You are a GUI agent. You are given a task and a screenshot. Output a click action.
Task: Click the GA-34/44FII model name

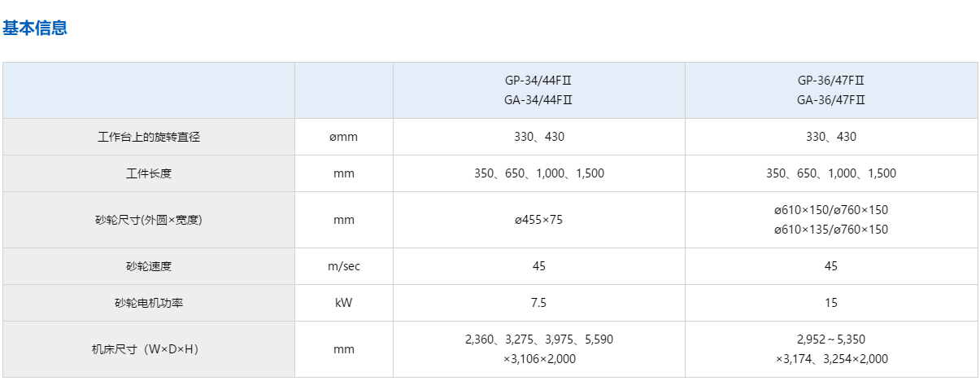coord(538,100)
